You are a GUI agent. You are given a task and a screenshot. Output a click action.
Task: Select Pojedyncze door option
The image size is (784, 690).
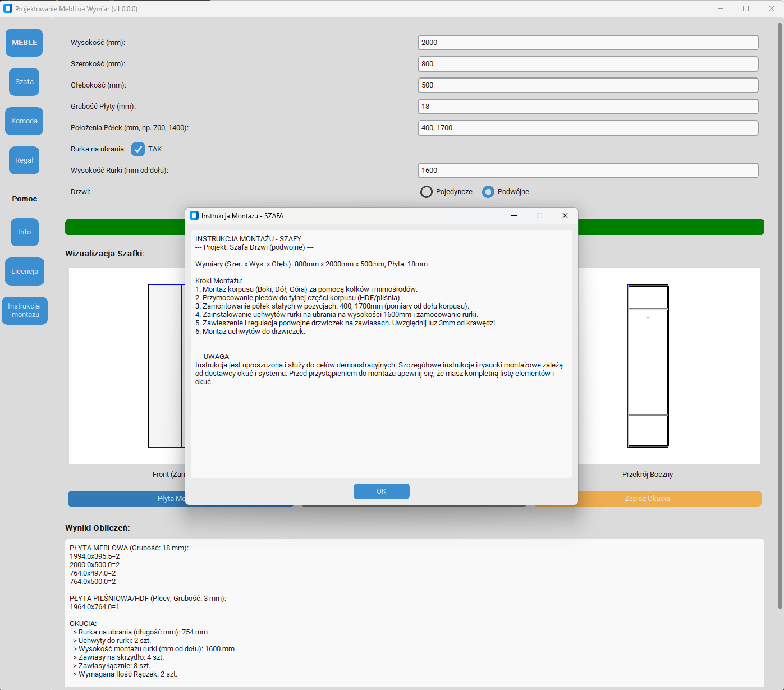click(427, 192)
